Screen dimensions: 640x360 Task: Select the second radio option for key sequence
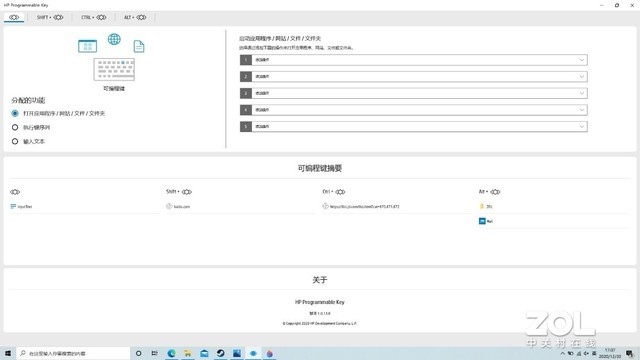point(15,127)
